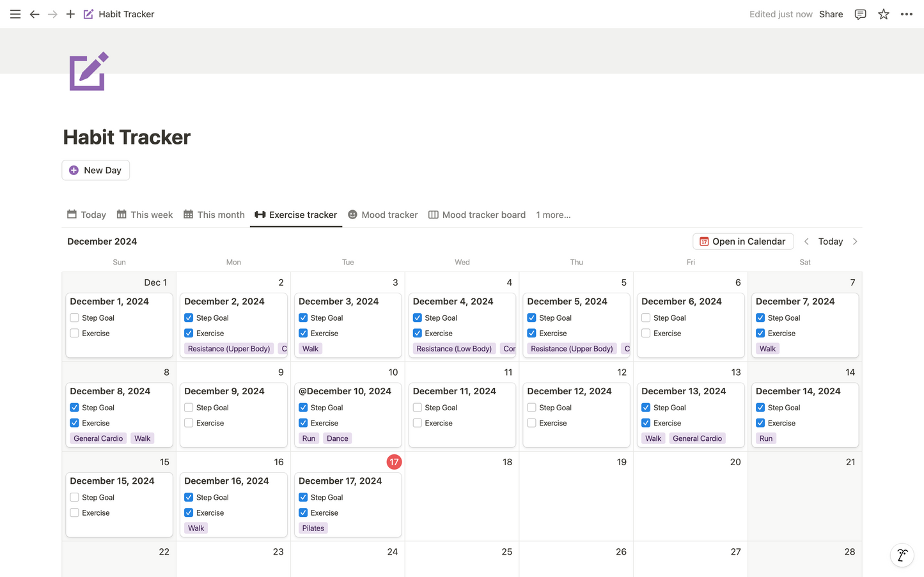Click the star icon to favorite the page
The height and width of the screenshot is (577, 924).
[x=884, y=14]
